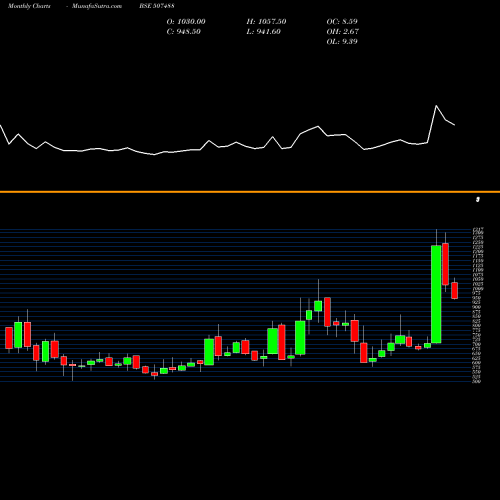Click the 'Monthly Charts' title text

29,6
